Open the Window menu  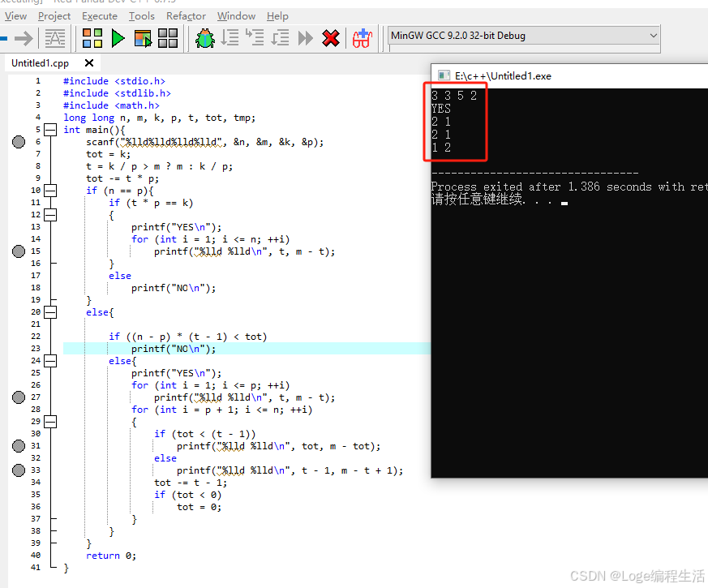236,16
